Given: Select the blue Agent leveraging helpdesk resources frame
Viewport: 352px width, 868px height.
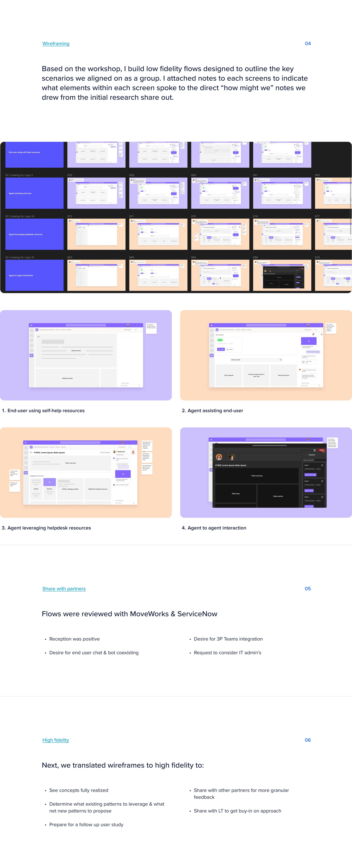Looking at the screenshot, I should [x=34, y=234].
